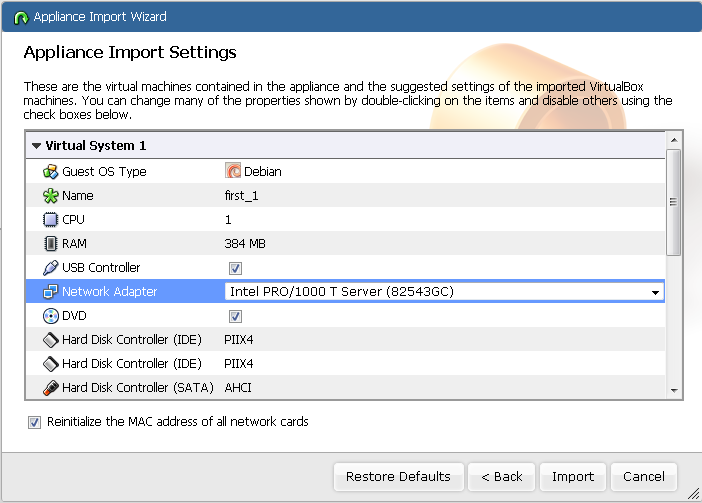This screenshot has height=503, width=702.
Task: Click the Guest OS Type row icon
Action: click(50, 171)
